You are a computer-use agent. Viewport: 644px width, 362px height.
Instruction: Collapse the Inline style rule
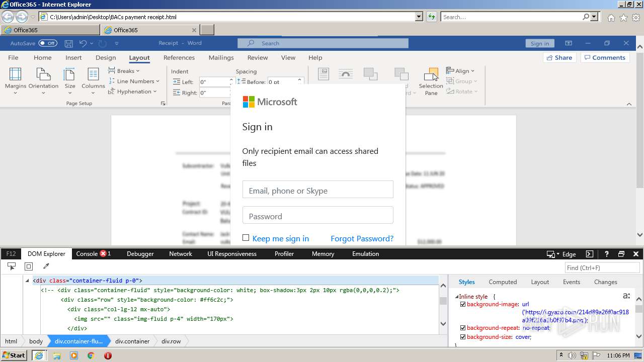point(456,297)
